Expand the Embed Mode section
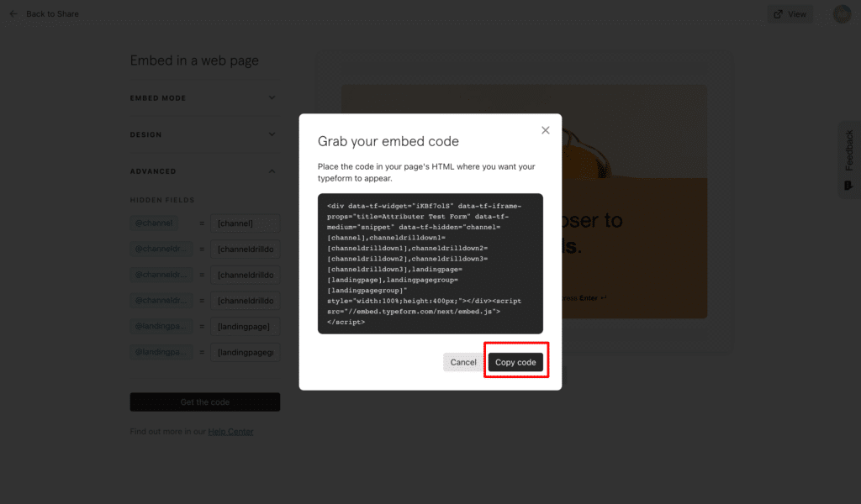The height and width of the screenshot is (504, 861). (204, 98)
